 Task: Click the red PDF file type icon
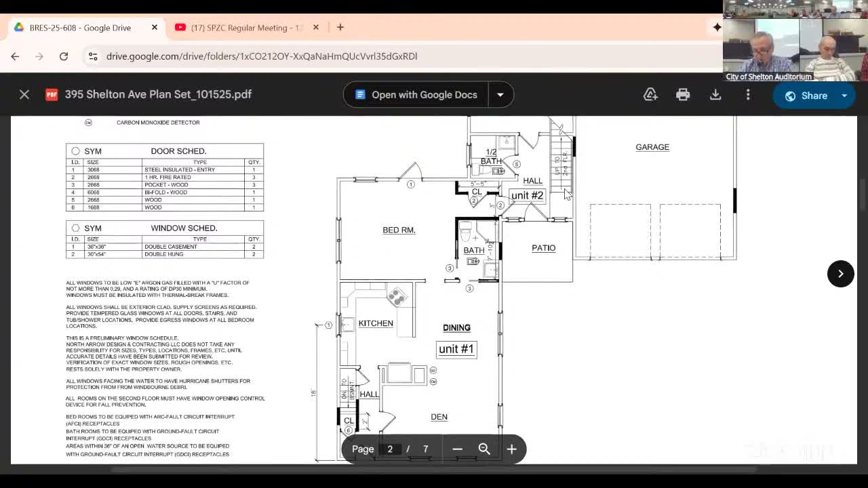click(52, 94)
